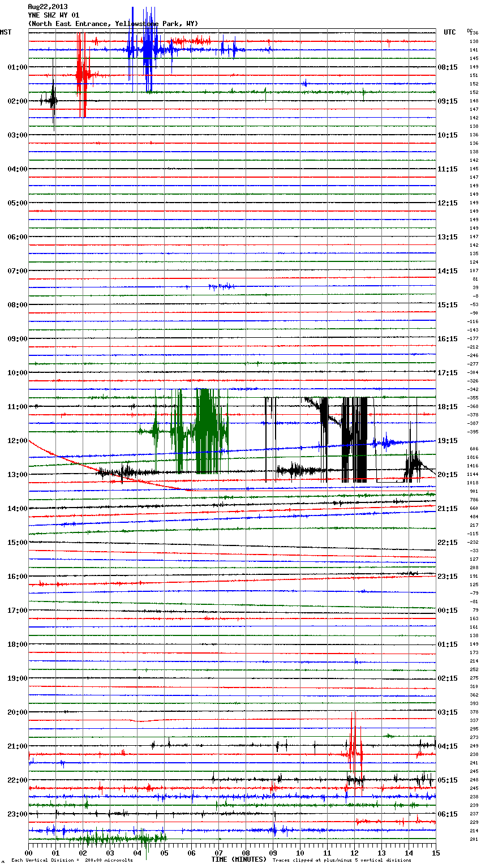Click the DC offset value '484'
Viewport: 481px width, 868px height.
474,517
